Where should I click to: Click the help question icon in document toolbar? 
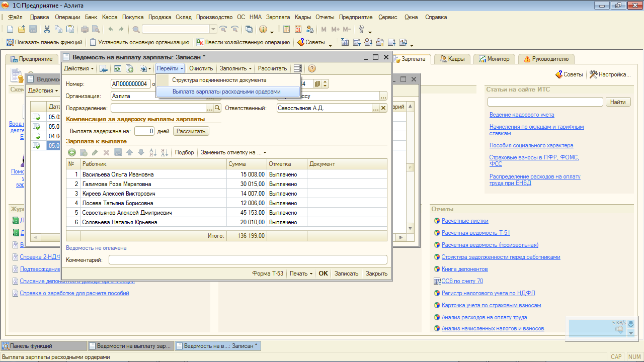tap(312, 68)
